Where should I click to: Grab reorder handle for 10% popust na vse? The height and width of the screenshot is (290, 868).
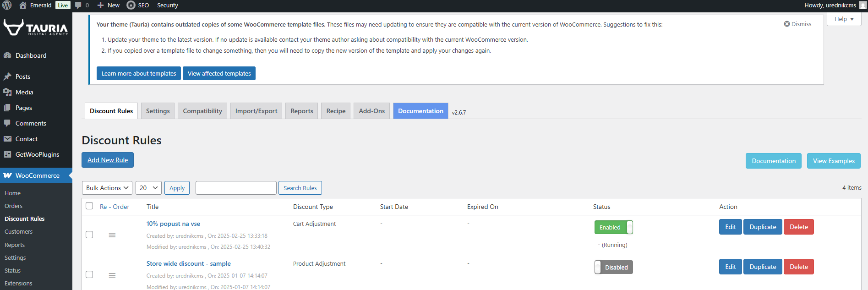[112, 235]
